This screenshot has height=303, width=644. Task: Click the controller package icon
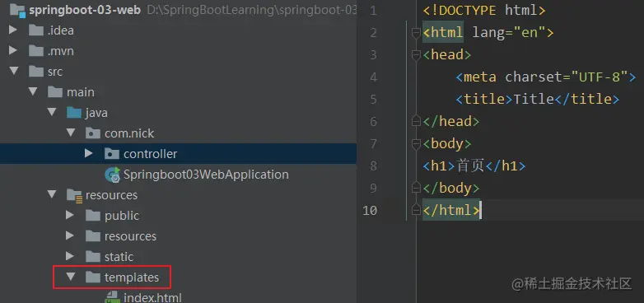tap(112, 154)
